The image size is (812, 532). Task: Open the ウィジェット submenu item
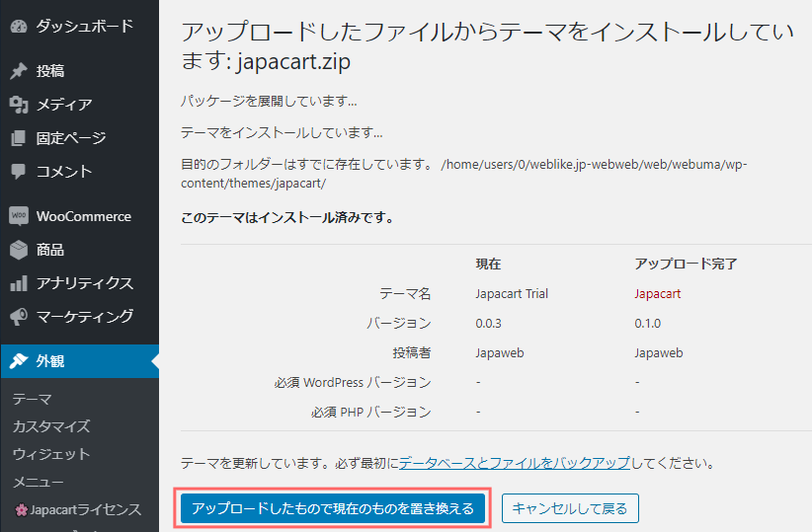51,454
